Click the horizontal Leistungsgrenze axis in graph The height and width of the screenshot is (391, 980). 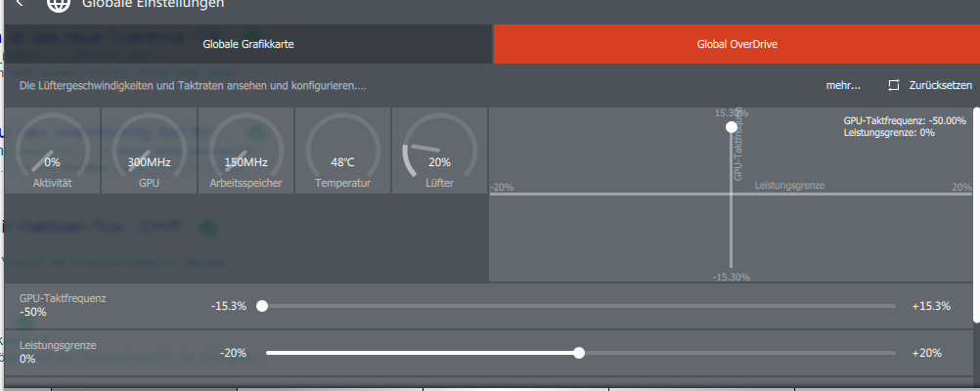point(731,195)
